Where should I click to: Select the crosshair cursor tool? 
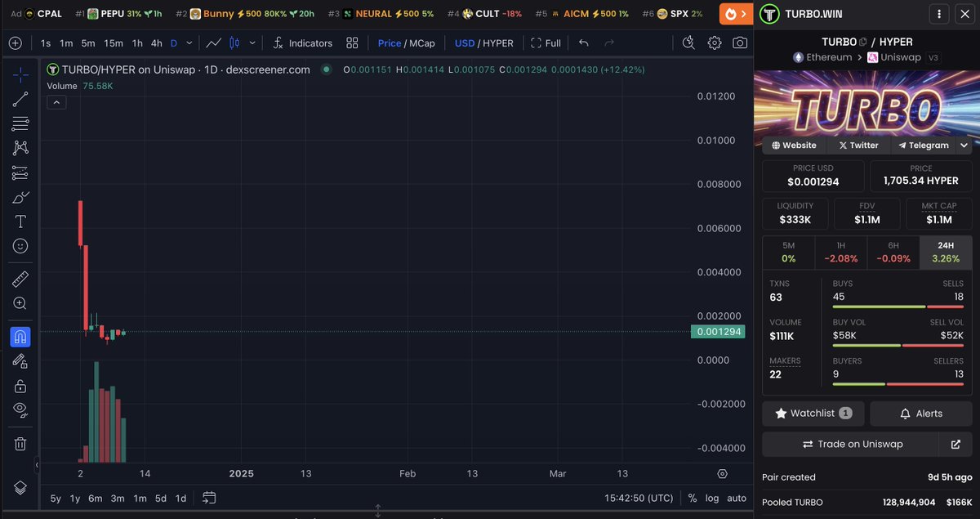tap(20, 75)
